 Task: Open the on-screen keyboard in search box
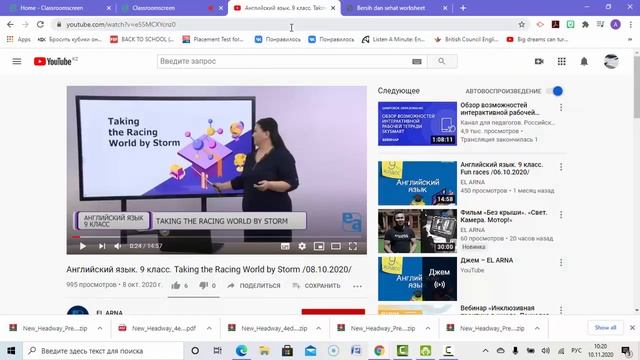417,61
